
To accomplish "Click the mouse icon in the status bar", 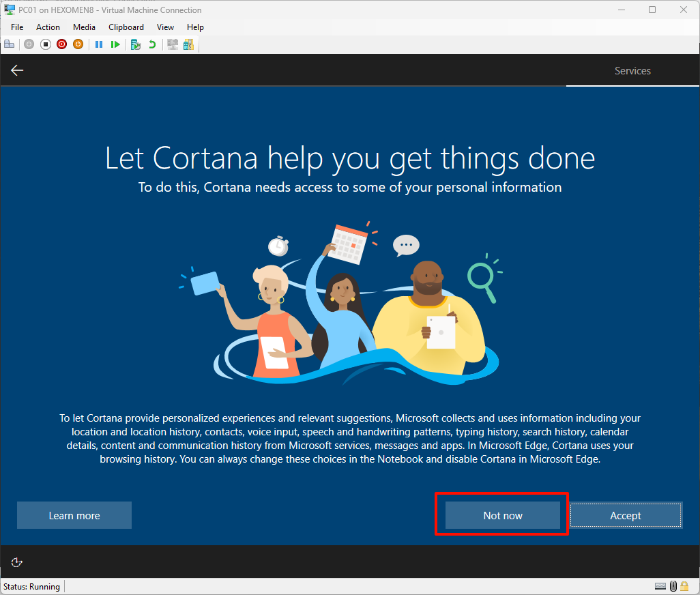I will click(x=673, y=586).
